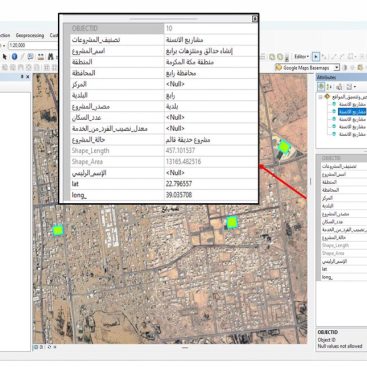Click first icon right of Basemaps dropdown
The width and height of the screenshot is (367, 367).
pyautogui.click(x=345, y=68)
